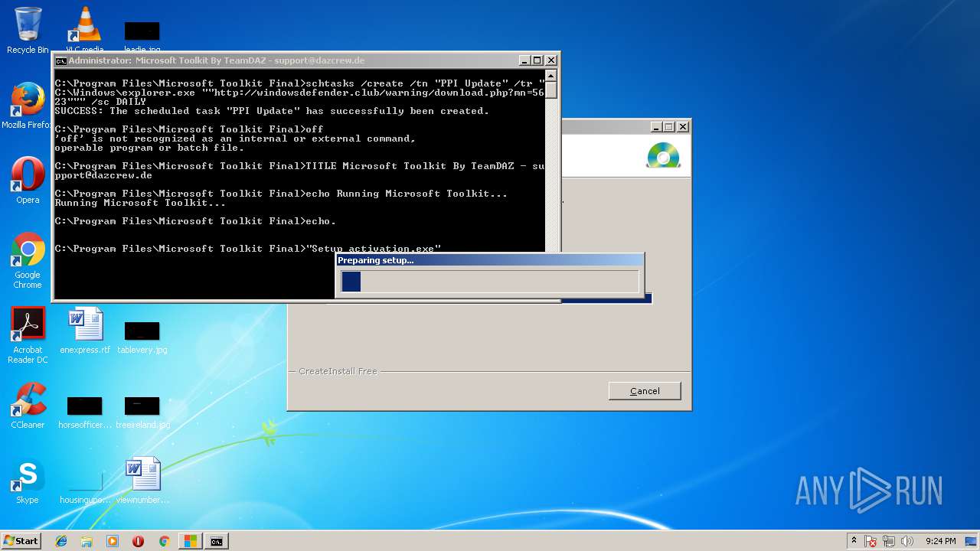
Task: Select the leadie.jpg desktop file
Action: point(142,37)
